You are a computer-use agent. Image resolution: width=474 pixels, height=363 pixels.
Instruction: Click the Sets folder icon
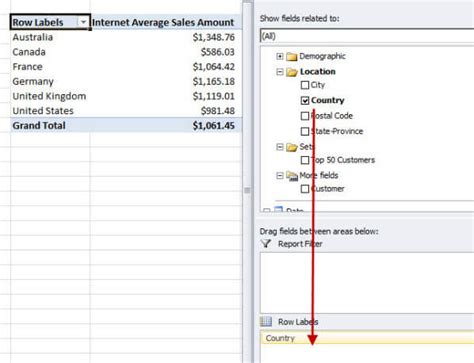(292, 147)
